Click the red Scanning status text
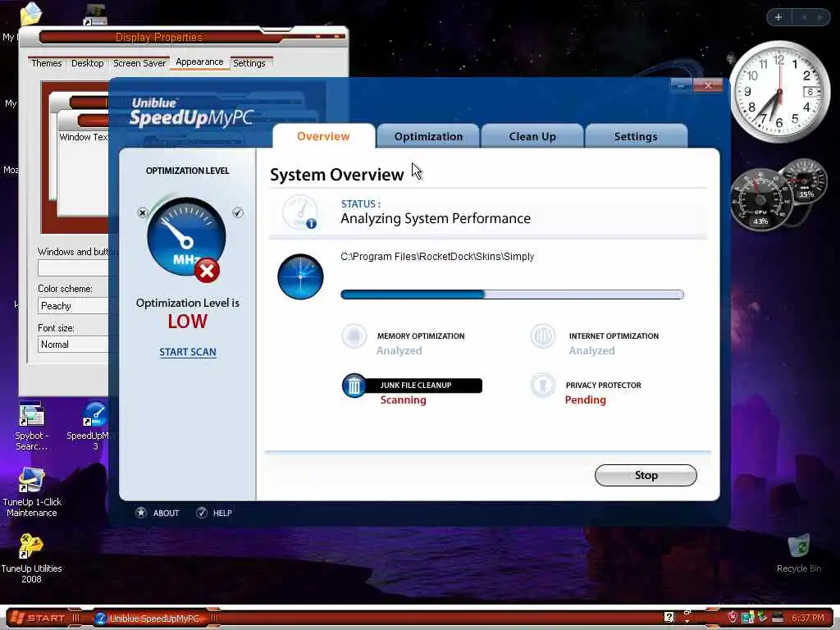This screenshot has height=630, width=840. (x=404, y=399)
